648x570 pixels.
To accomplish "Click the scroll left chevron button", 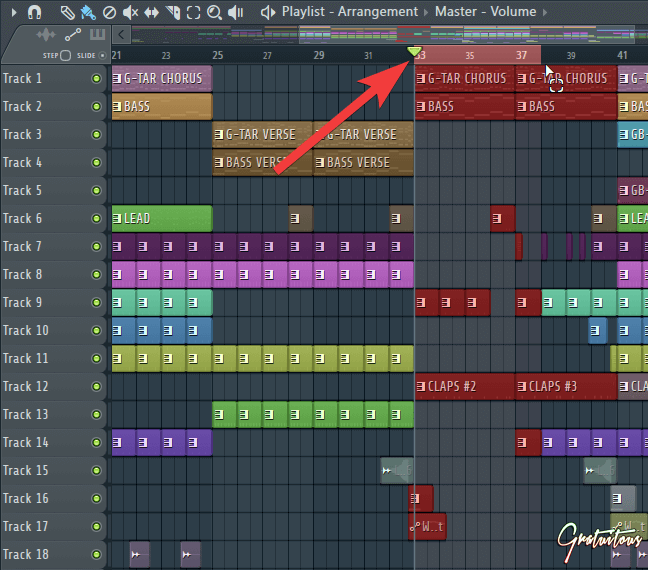I will coord(121,34).
